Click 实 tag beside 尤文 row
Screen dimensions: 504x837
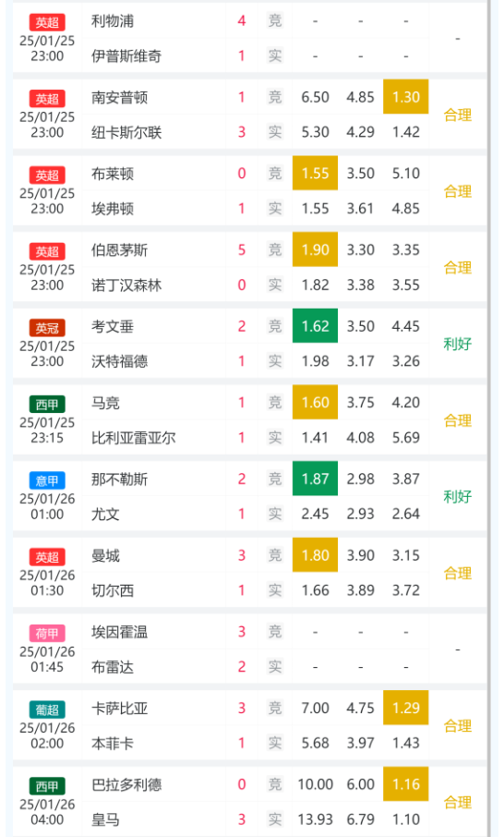click(x=275, y=514)
